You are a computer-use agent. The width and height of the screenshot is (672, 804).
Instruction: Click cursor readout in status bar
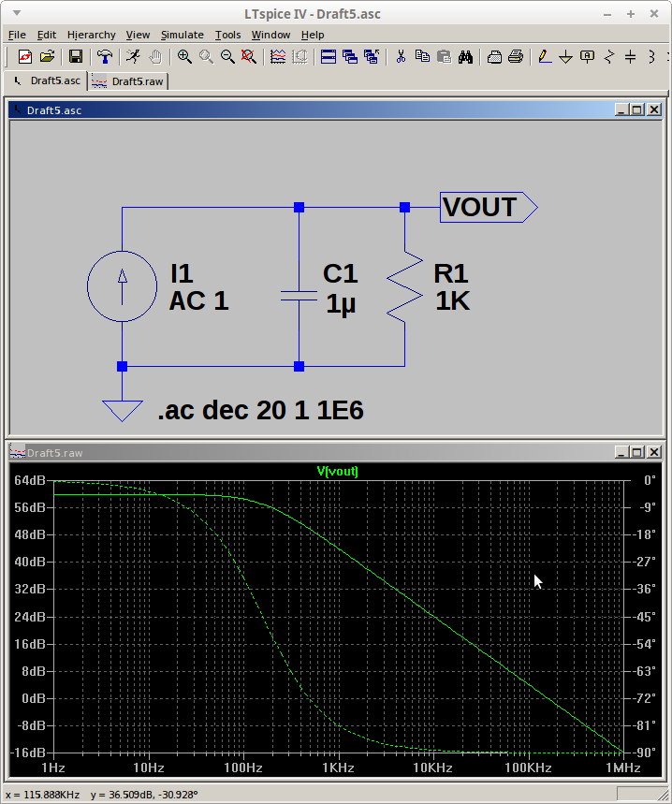pyautogui.click(x=101, y=795)
